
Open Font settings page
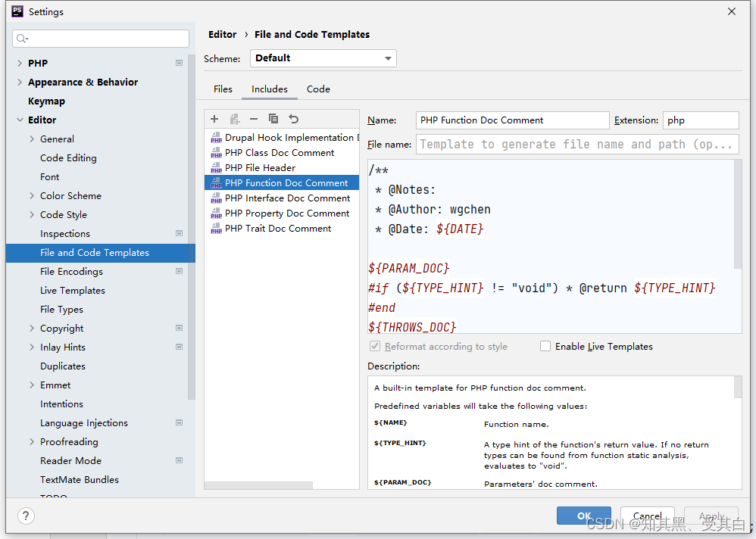pyautogui.click(x=50, y=177)
